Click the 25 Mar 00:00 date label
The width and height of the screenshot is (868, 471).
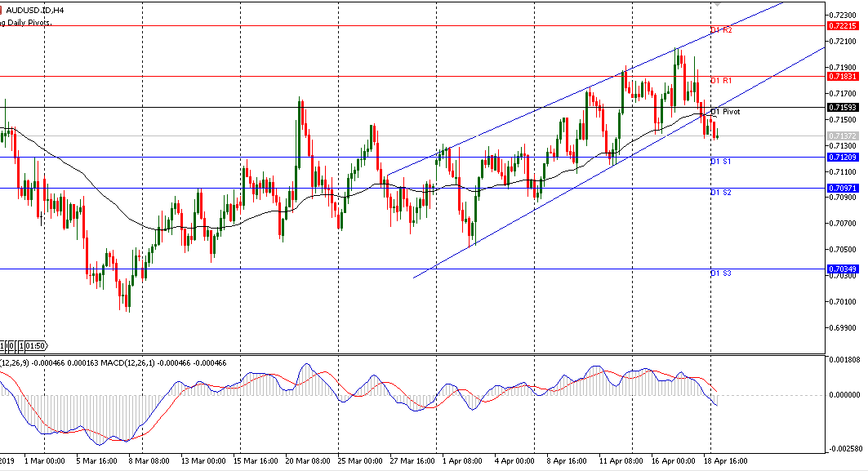click(360, 460)
